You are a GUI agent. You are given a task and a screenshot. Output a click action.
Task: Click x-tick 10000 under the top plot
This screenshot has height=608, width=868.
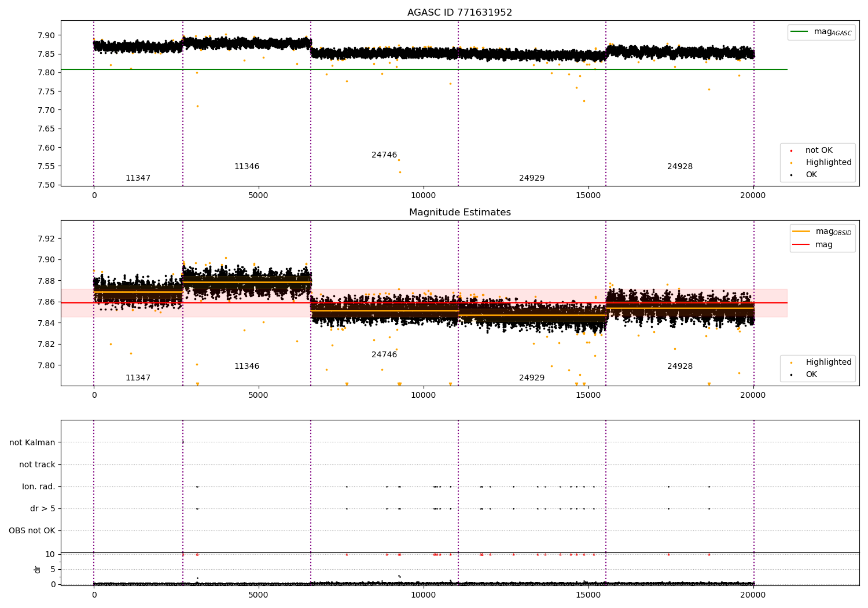coord(423,196)
